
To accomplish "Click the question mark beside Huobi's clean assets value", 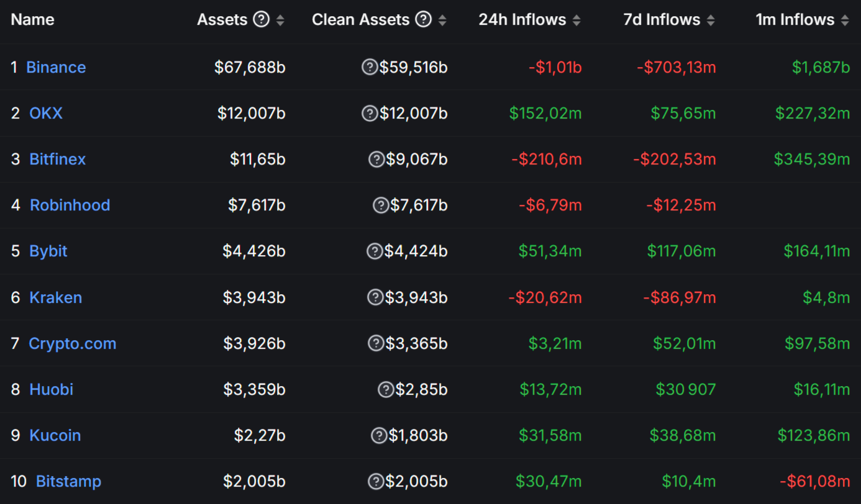I will click(x=386, y=389).
